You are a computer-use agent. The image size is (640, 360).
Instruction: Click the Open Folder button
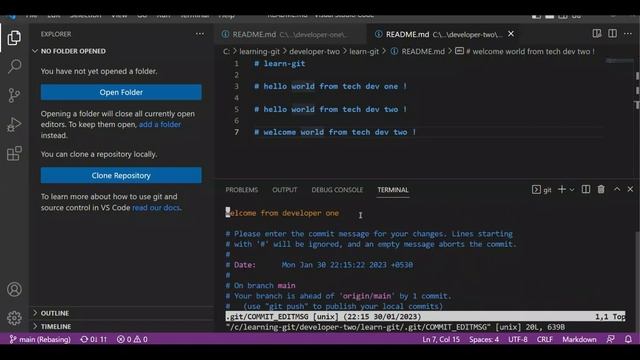[121, 92]
